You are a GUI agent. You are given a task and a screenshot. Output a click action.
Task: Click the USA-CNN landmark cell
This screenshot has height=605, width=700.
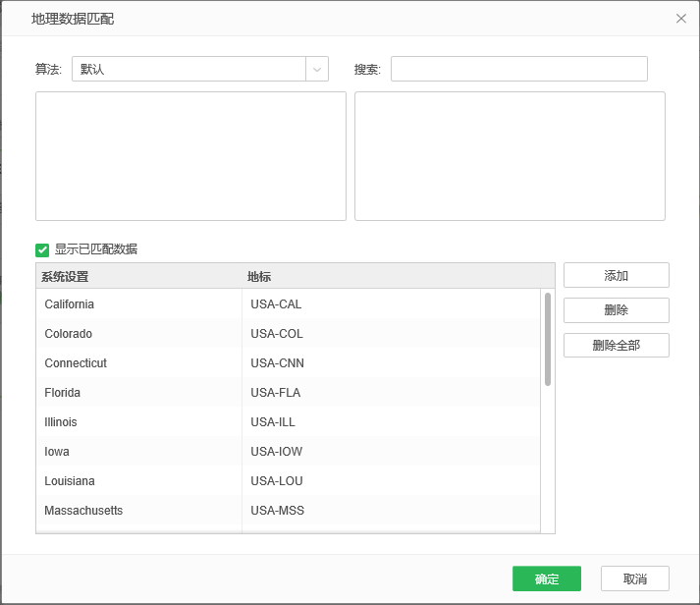[x=391, y=363]
